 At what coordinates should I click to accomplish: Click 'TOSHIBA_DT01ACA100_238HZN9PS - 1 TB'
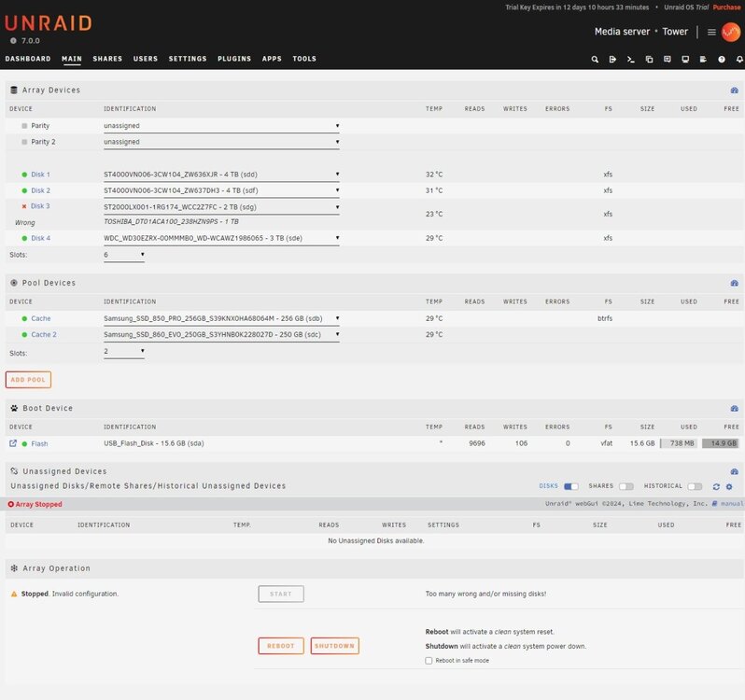click(171, 222)
